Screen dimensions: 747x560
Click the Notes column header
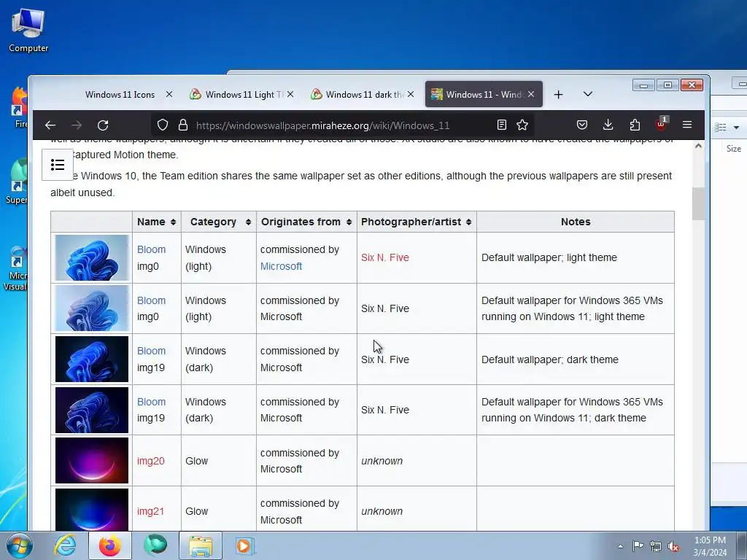(x=576, y=222)
